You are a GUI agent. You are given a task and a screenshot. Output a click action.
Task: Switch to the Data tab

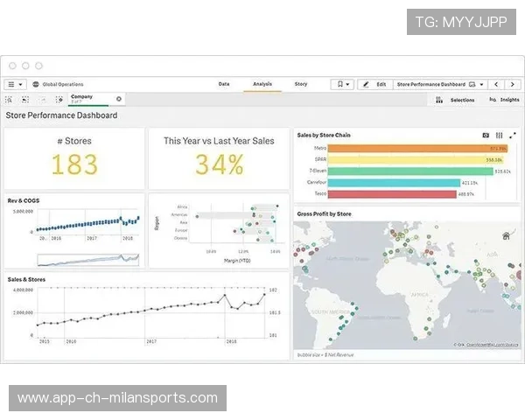224,84
